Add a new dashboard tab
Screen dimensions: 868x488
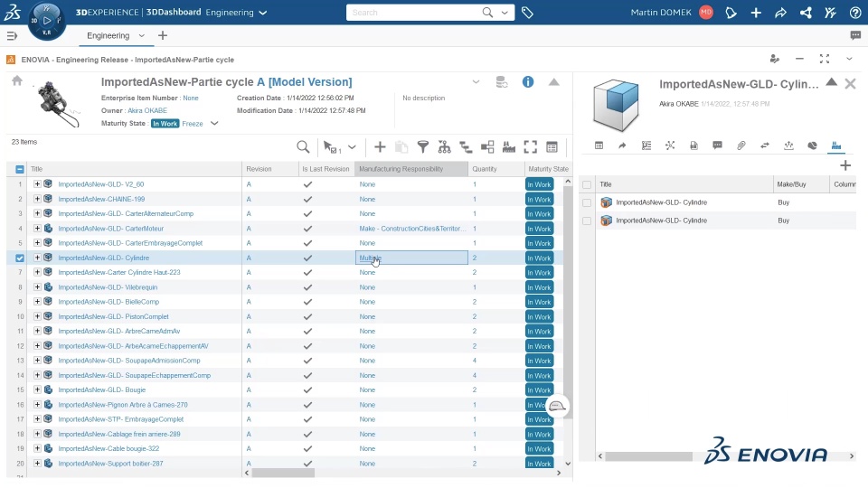click(162, 36)
